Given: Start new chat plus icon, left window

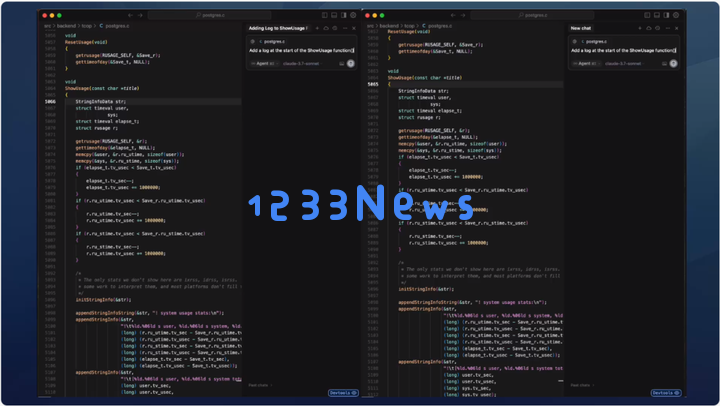Looking at the screenshot, I should (317, 28).
